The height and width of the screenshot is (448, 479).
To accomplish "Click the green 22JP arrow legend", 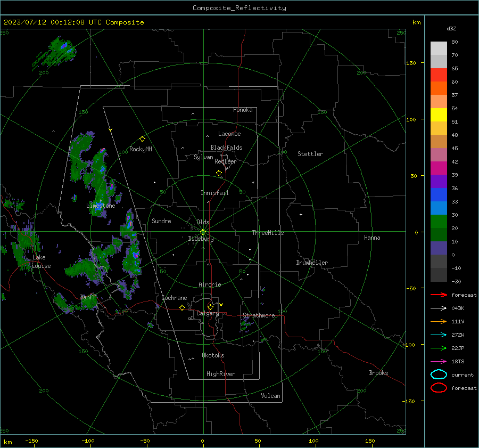I will point(439,348).
